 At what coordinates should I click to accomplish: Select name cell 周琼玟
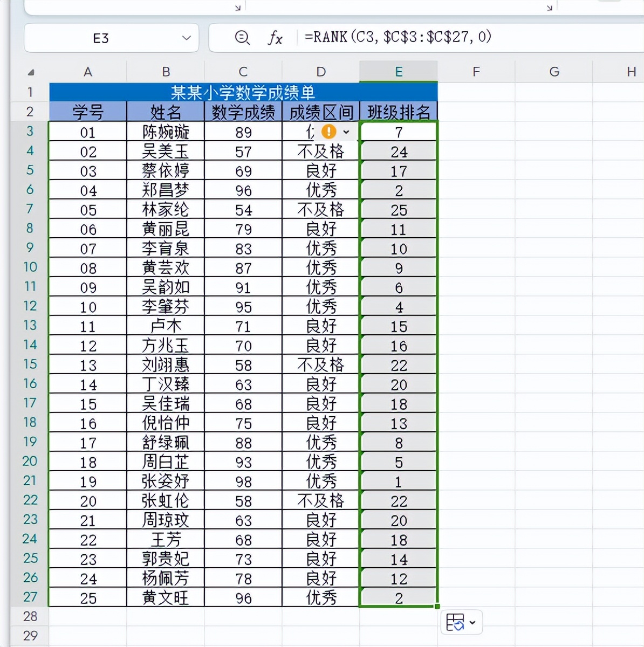pos(166,520)
